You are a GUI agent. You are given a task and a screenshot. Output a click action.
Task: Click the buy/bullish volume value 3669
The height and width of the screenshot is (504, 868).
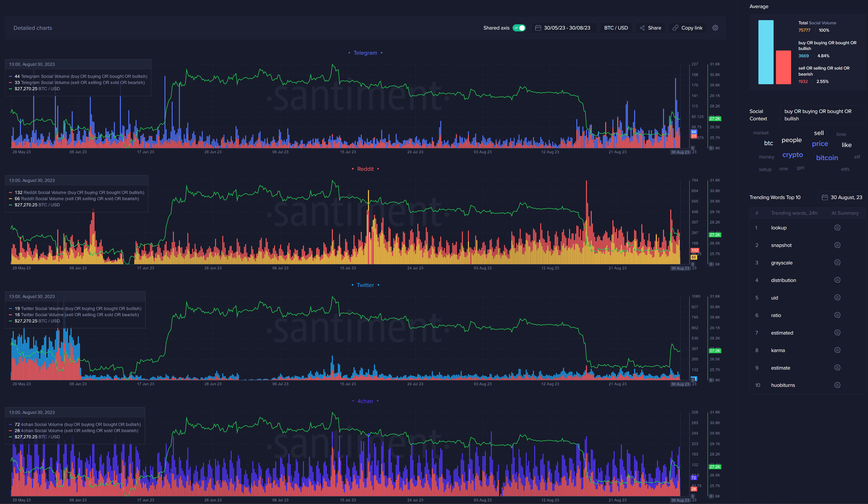804,56
